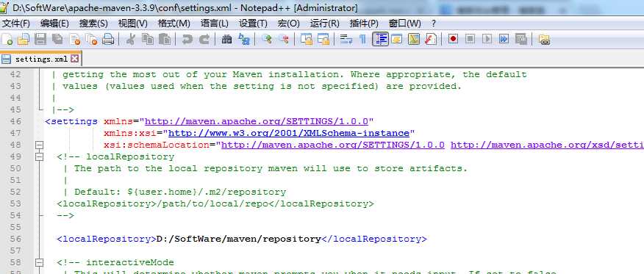This screenshot has height=274, width=644.
Task: Open the 视图(V) menu
Action: [132, 24]
